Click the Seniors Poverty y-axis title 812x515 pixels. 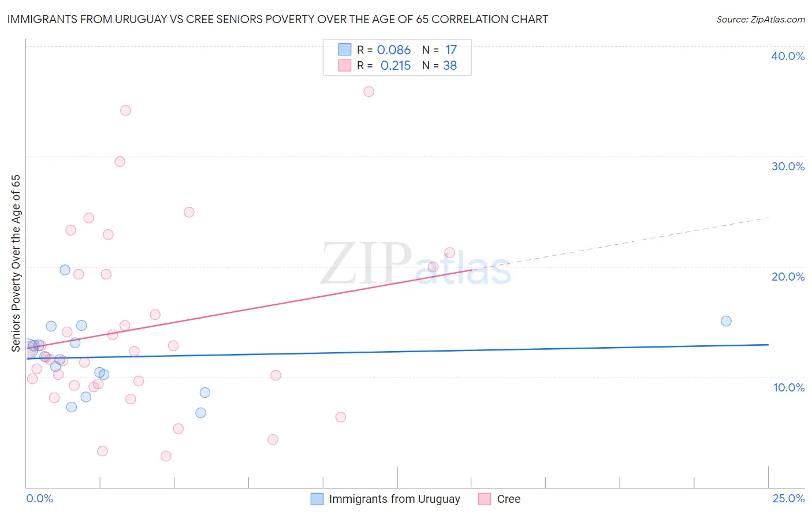tap(16, 263)
